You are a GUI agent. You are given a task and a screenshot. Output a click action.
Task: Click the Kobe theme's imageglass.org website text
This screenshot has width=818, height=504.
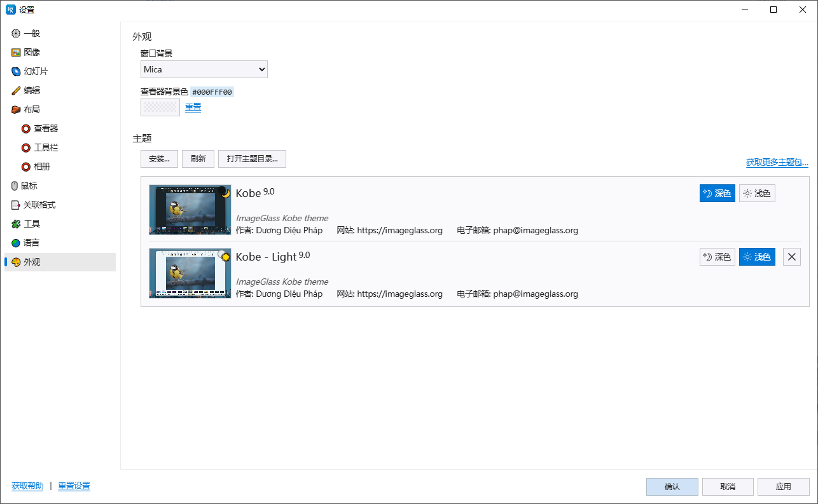tap(399, 231)
